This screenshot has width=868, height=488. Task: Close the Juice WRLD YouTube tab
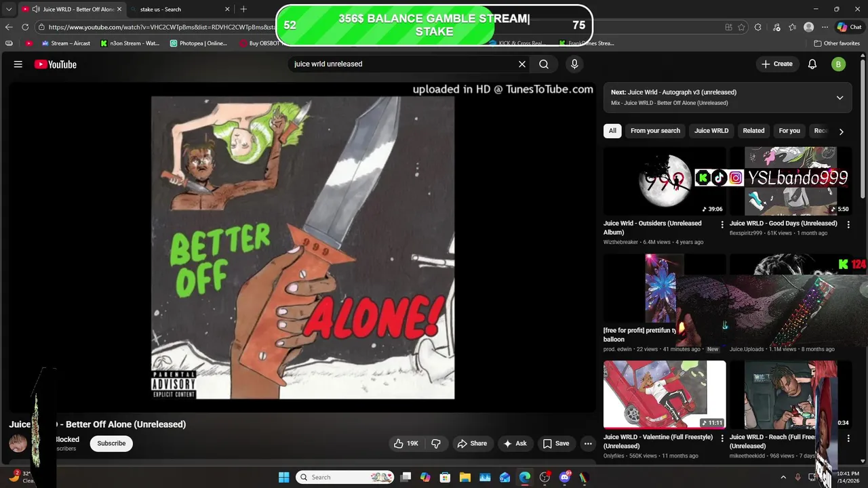click(x=120, y=9)
